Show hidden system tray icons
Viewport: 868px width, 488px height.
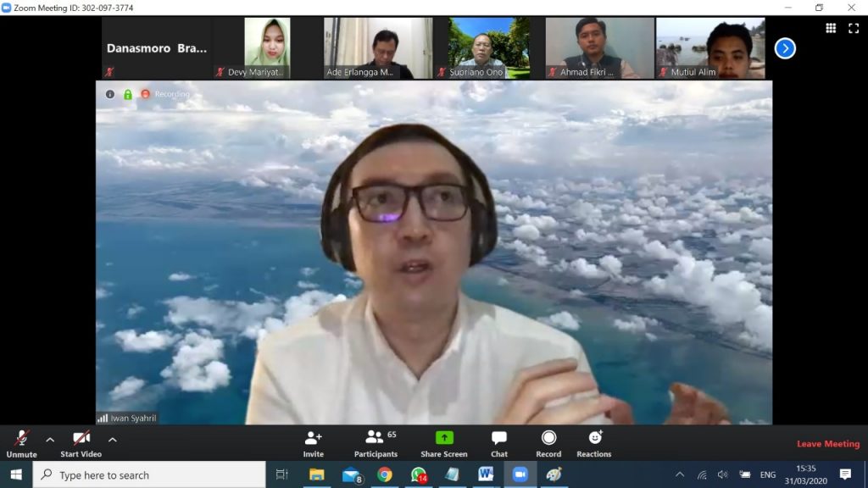pyautogui.click(x=680, y=474)
